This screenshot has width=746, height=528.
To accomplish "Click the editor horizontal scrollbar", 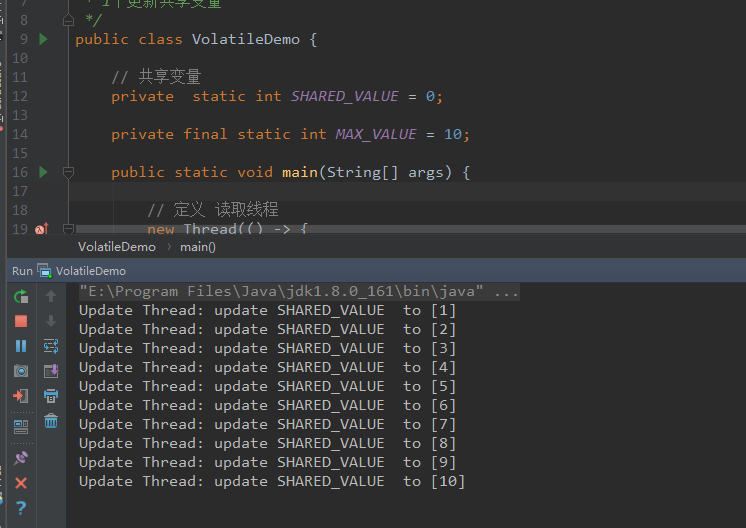I will pos(410,229).
